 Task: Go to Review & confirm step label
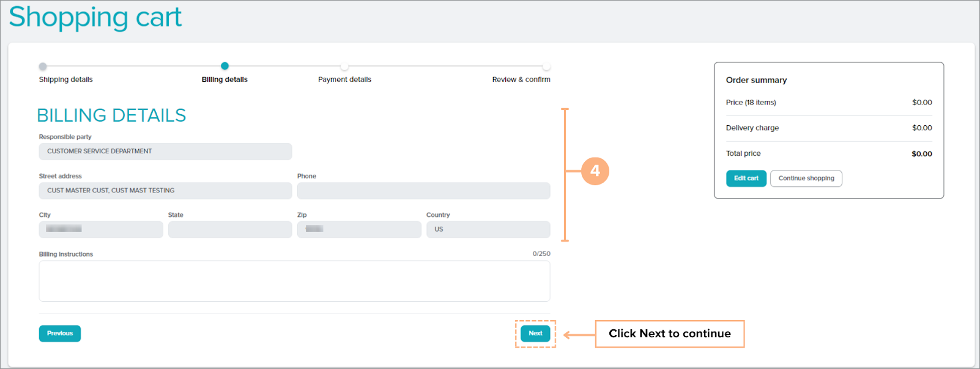click(x=521, y=79)
